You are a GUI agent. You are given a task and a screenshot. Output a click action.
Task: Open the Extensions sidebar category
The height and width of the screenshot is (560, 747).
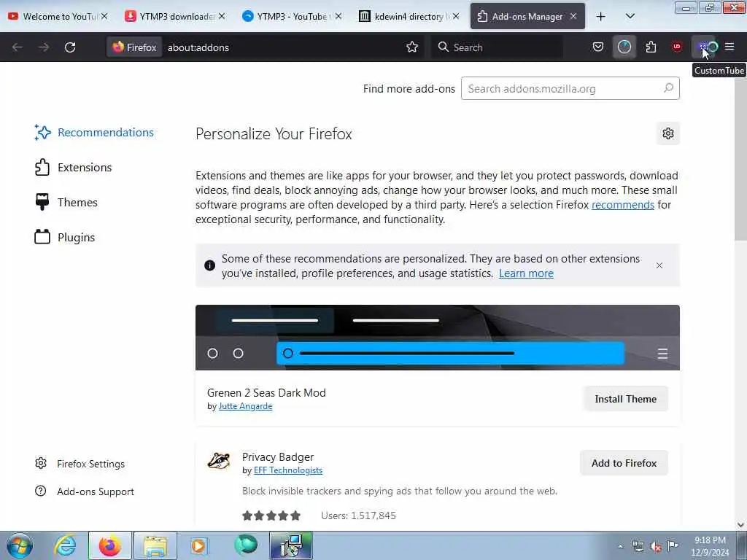point(73,167)
